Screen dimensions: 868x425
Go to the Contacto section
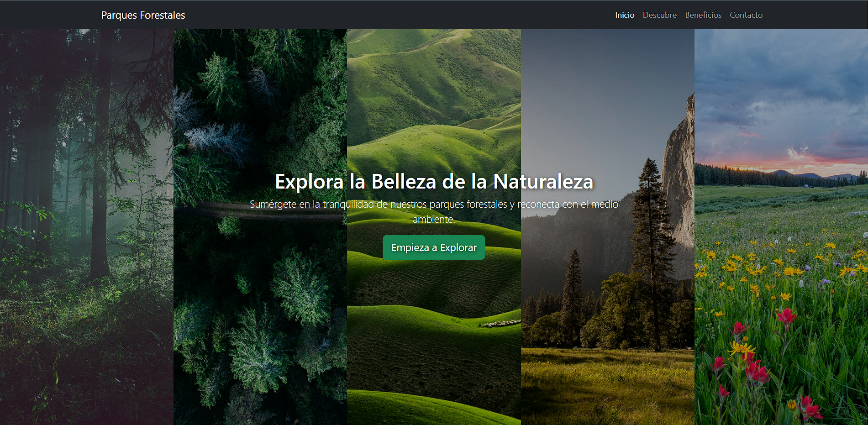click(746, 15)
